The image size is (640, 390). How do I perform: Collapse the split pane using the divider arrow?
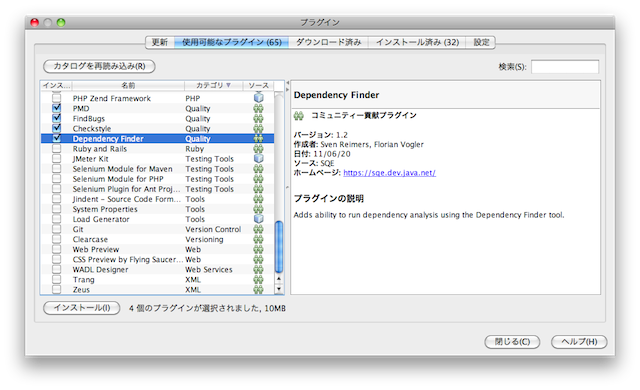click(x=287, y=83)
